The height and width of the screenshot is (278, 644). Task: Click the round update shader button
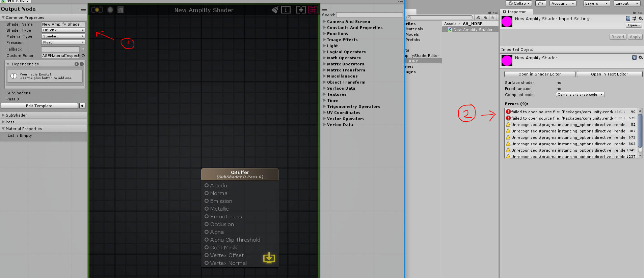(110, 10)
